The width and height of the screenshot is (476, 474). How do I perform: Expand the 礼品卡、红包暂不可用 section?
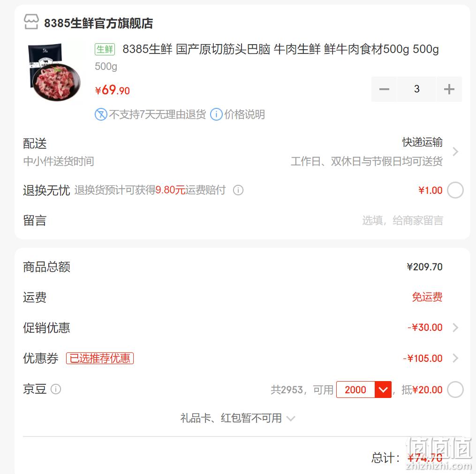pos(237,419)
